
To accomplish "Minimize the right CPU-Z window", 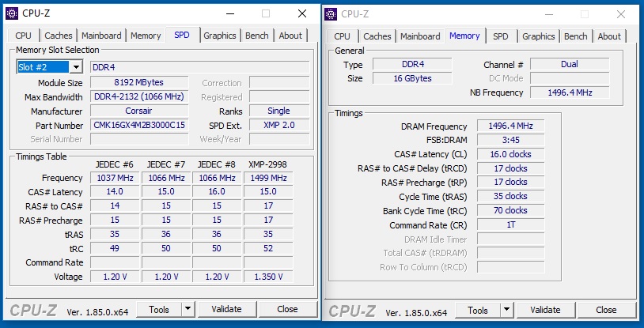I will pos(549,14).
